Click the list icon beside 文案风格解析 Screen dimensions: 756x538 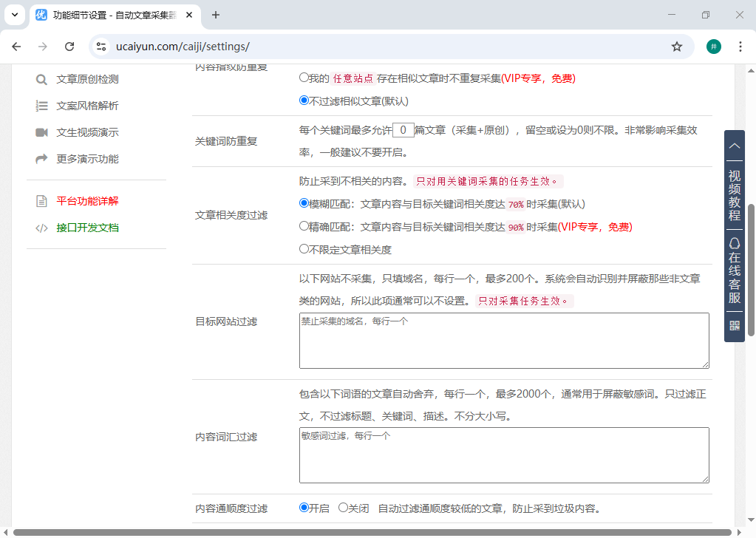[41, 106]
